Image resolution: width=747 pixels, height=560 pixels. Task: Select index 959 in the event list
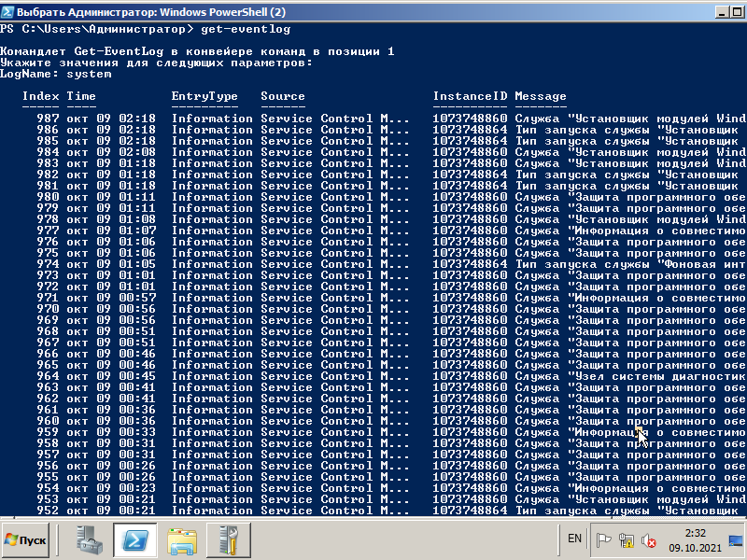click(48, 432)
